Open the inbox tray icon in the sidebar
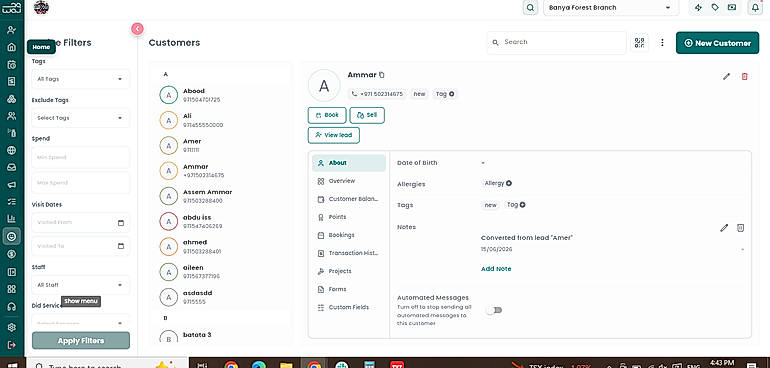The width and height of the screenshot is (770, 368). [11, 167]
